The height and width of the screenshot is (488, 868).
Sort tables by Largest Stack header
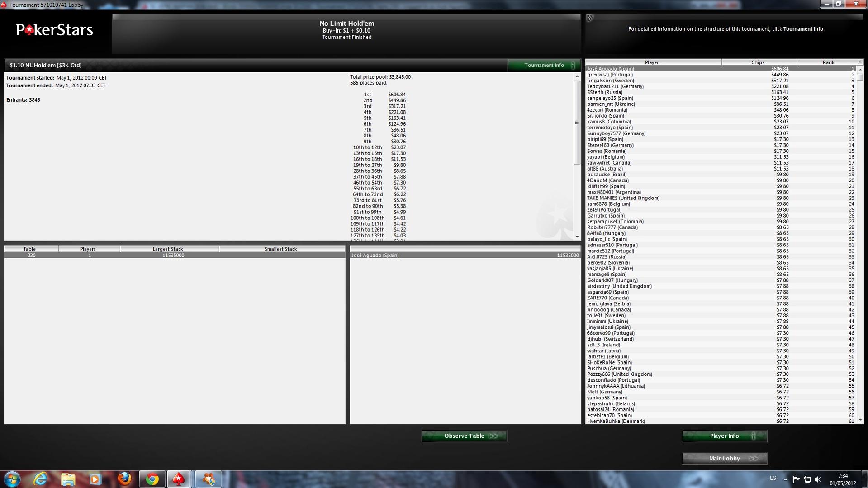[168, 249]
